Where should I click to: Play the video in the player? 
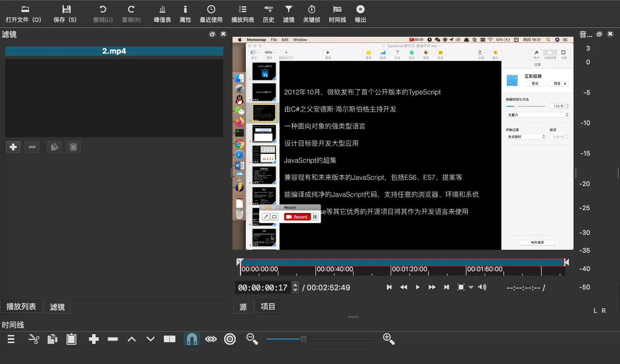point(418,287)
